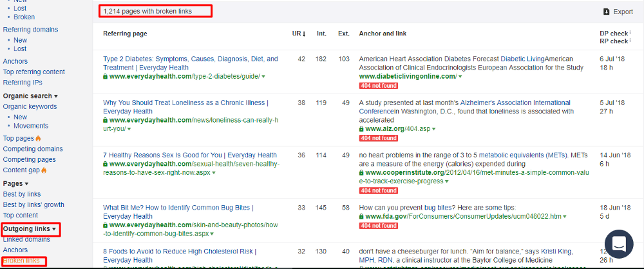
Task: Open What Bit Me? bug bites title link
Action: click(x=178, y=212)
